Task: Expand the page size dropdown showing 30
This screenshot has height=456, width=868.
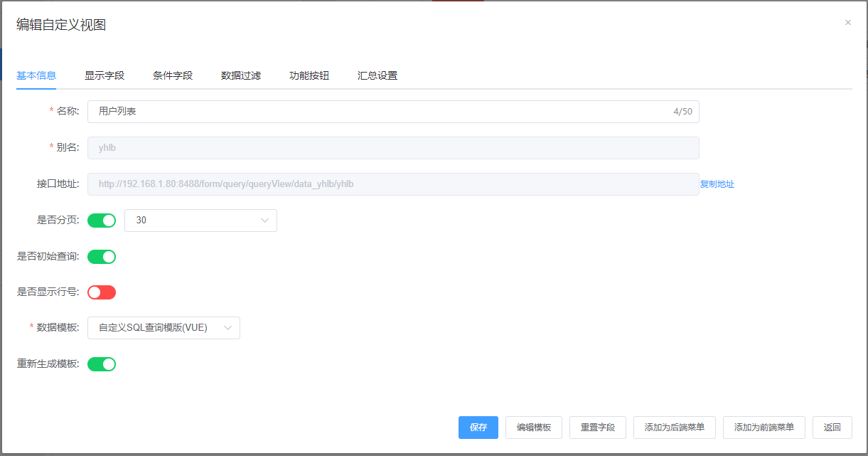Action: coord(200,221)
